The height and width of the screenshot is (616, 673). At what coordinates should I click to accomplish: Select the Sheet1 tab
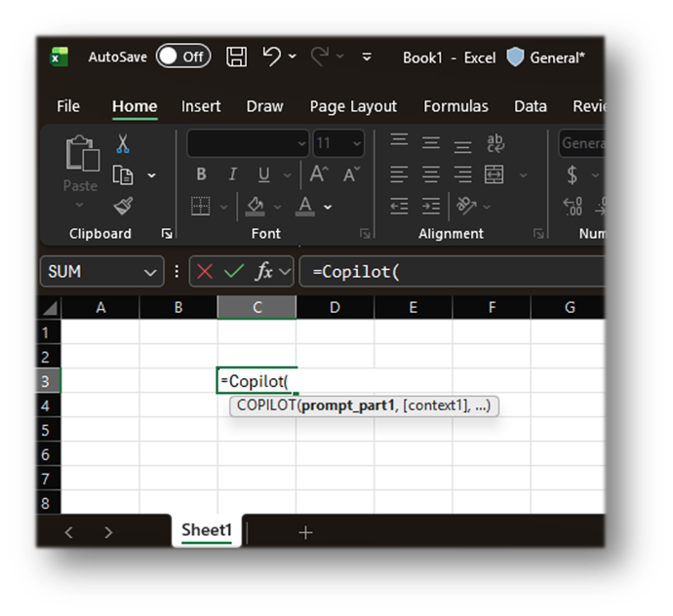(x=207, y=530)
